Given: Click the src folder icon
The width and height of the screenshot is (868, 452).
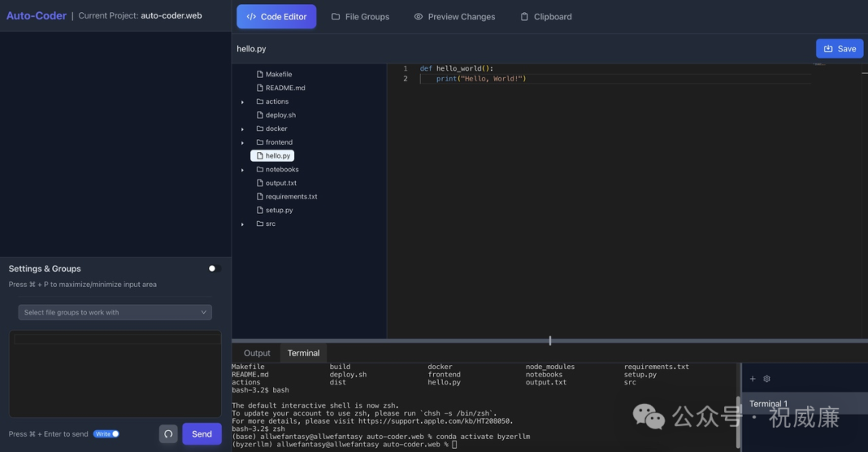Looking at the screenshot, I should click(x=260, y=224).
